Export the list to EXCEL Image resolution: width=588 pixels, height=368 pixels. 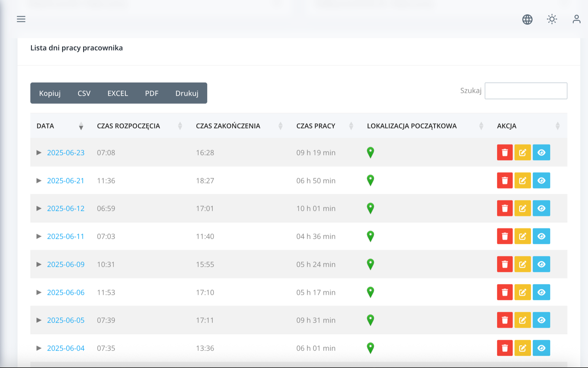point(118,93)
